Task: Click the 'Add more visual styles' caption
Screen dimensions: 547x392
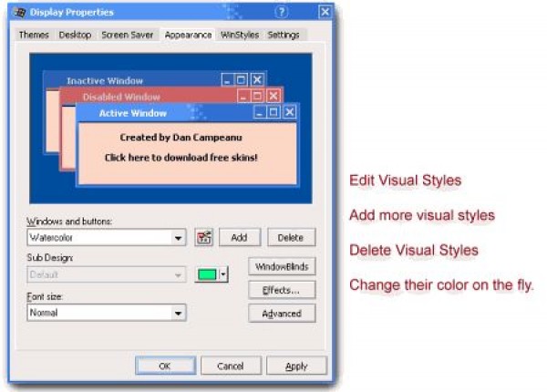Action: point(422,215)
